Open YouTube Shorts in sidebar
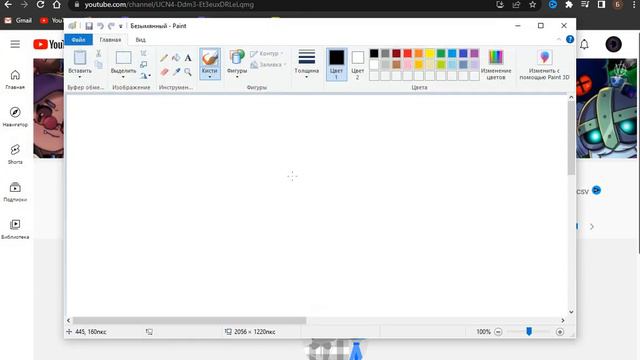This screenshot has height=360, width=640. point(15,154)
